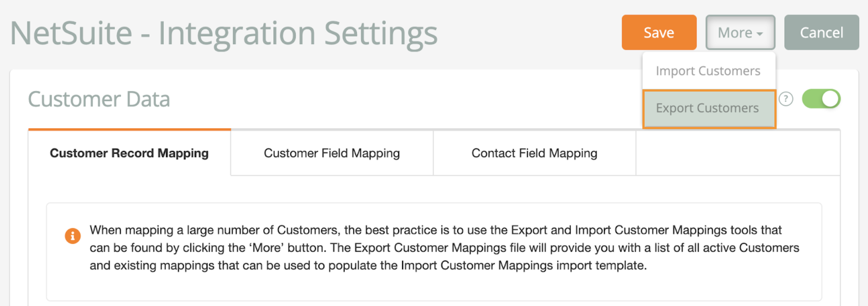Image resolution: width=868 pixels, height=306 pixels.
Task: Click the orange Save button
Action: [x=659, y=32]
